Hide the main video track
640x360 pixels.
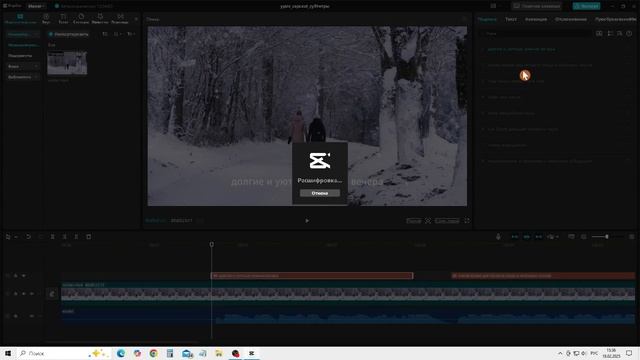point(24,293)
